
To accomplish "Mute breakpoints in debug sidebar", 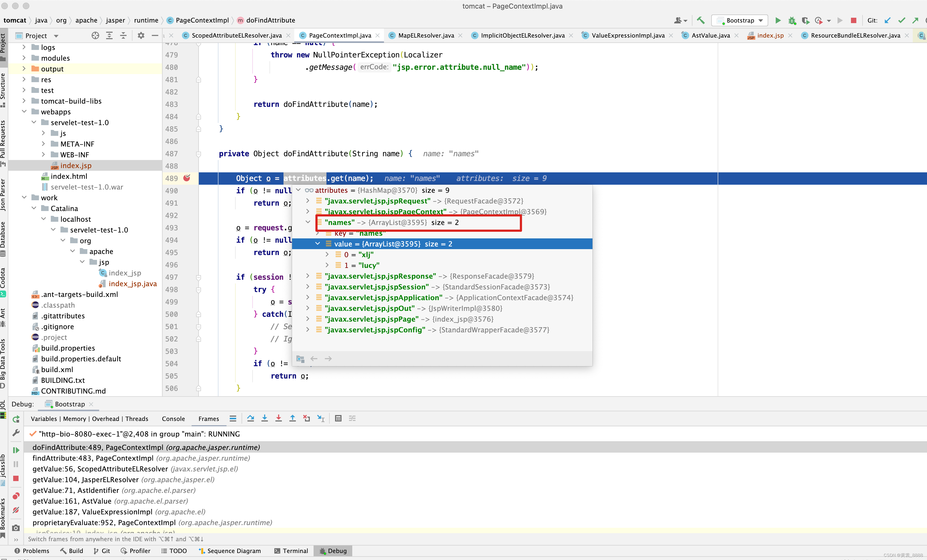I will [x=16, y=510].
